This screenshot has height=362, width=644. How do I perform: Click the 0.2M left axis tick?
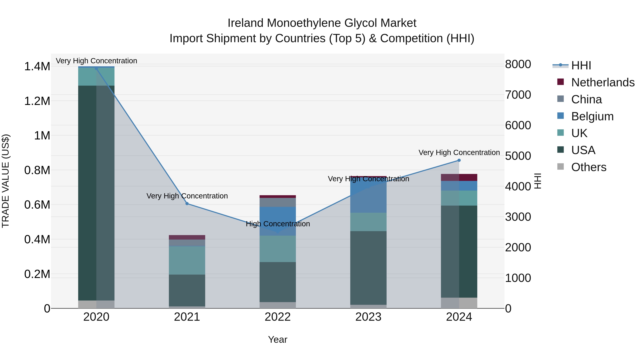pyautogui.click(x=37, y=274)
